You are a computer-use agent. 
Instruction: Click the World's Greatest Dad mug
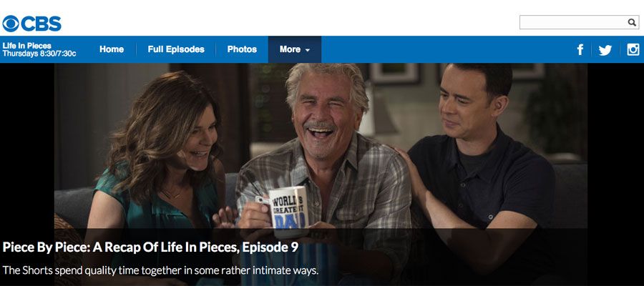point(288,212)
